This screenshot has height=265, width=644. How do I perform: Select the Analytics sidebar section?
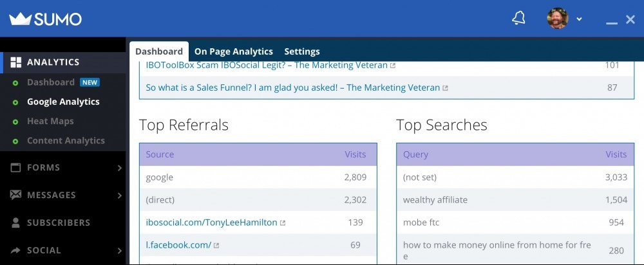coord(63,62)
